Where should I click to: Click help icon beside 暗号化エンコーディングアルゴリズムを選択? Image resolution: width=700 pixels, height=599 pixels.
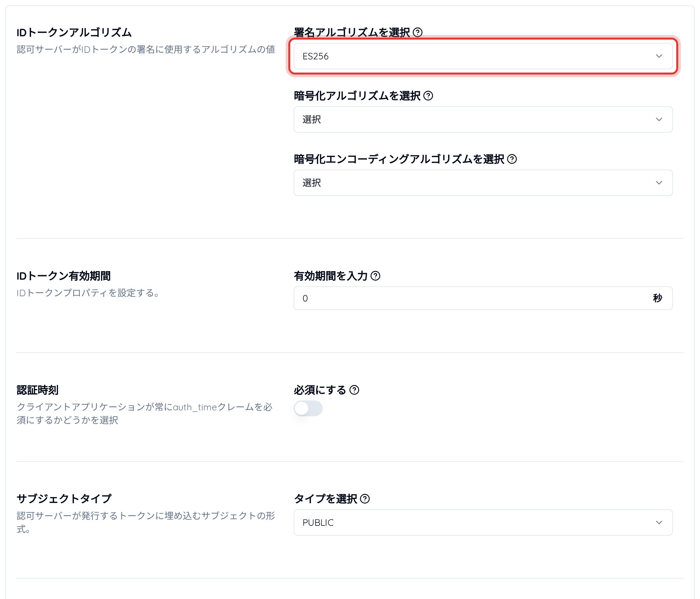512,159
